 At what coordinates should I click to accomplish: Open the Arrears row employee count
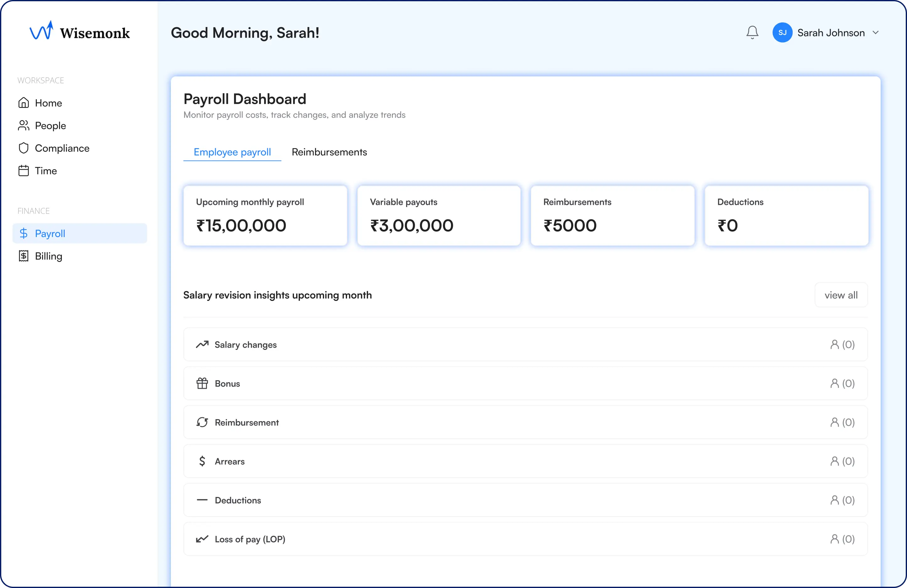click(842, 461)
